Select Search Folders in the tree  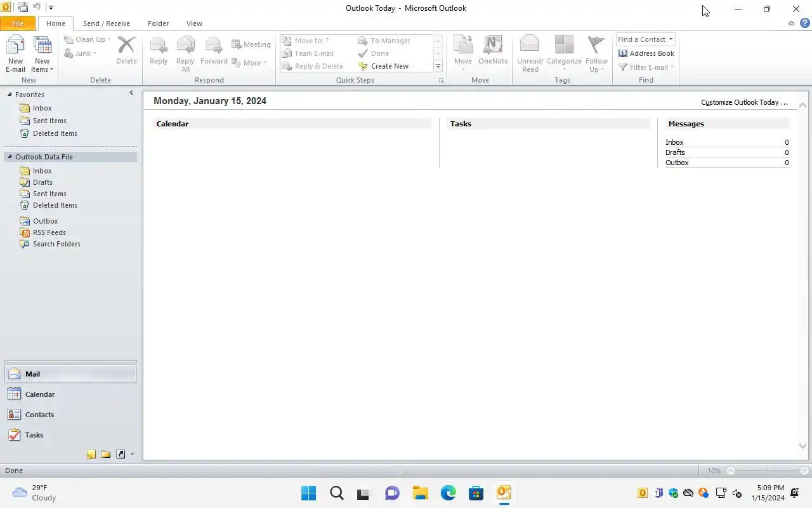click(56, 244)
